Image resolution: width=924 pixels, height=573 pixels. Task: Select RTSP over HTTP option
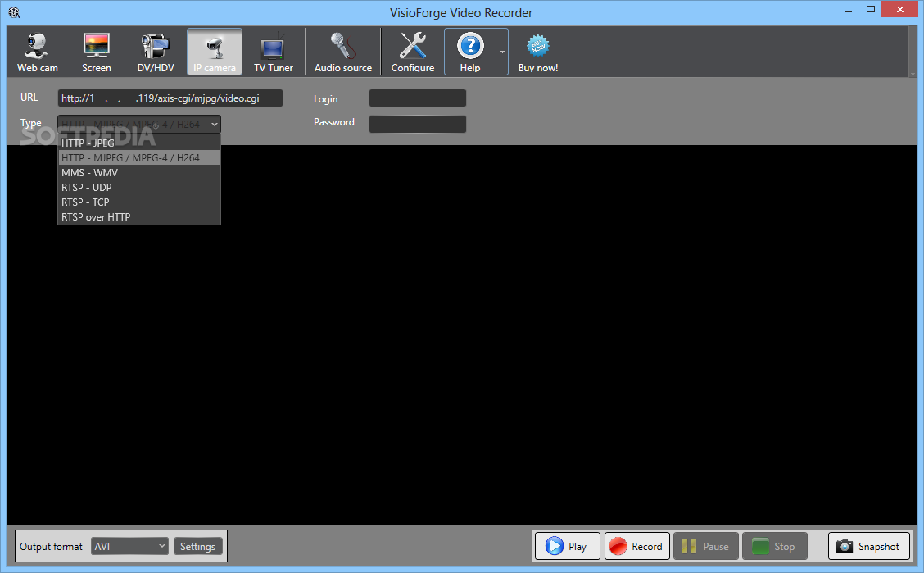tap(139, 217)
